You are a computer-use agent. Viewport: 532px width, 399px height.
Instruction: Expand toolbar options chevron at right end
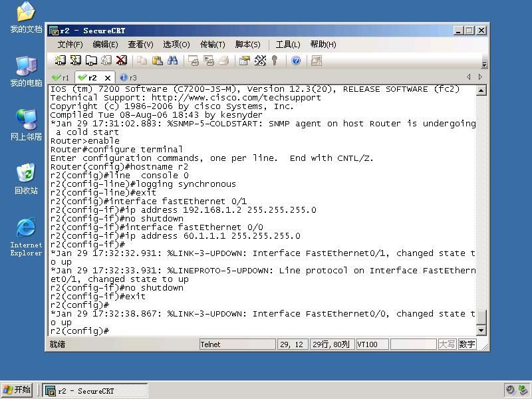tap(484, 65)
